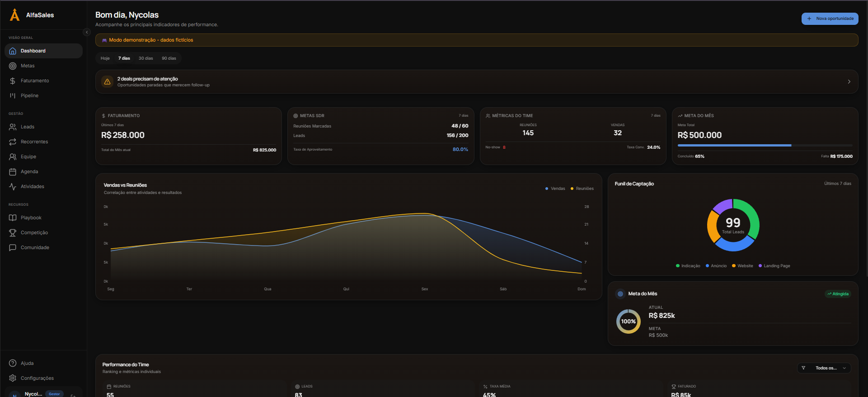Open the Todos os team filter dropdown
The width and height of the screenshot is (868, 397).
click(x=824, y=368)
